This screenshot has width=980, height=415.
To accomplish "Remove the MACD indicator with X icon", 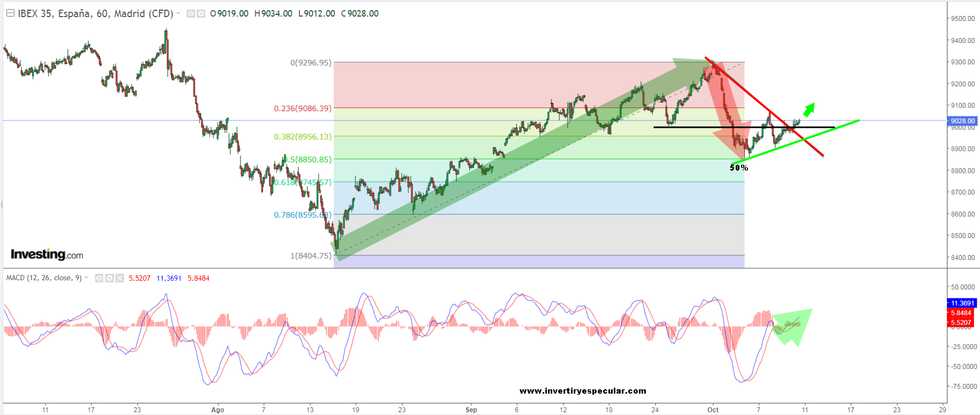I will coord(120,278).
